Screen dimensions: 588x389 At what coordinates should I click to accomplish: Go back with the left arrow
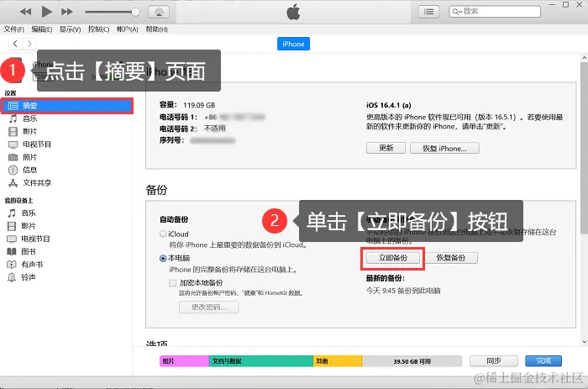(x=15, y=44)
